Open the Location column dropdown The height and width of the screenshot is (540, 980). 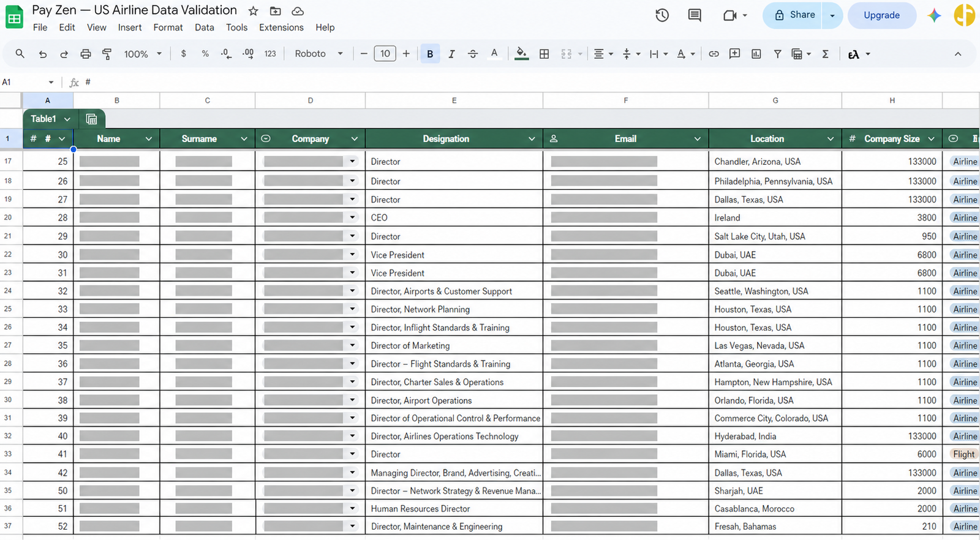pyautogui.click(x=831, y=139)
